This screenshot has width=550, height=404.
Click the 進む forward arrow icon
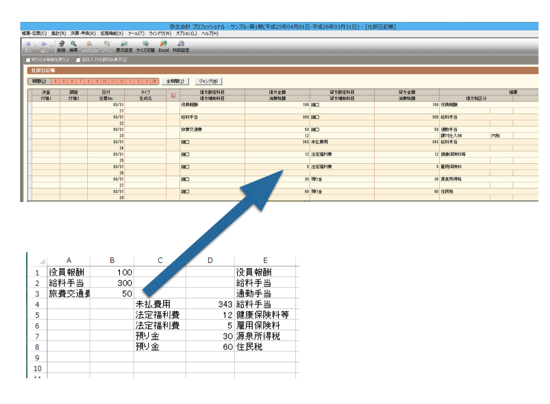point(44,44)
